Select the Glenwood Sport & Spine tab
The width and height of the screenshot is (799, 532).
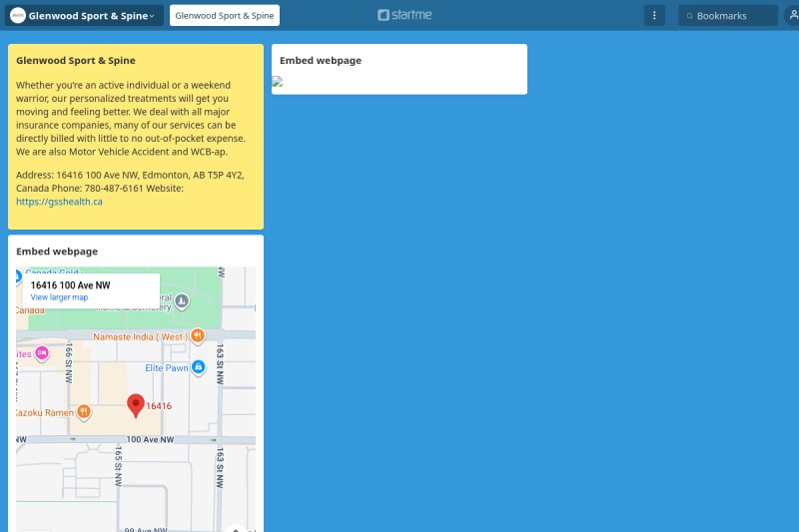tap(224, 15)
